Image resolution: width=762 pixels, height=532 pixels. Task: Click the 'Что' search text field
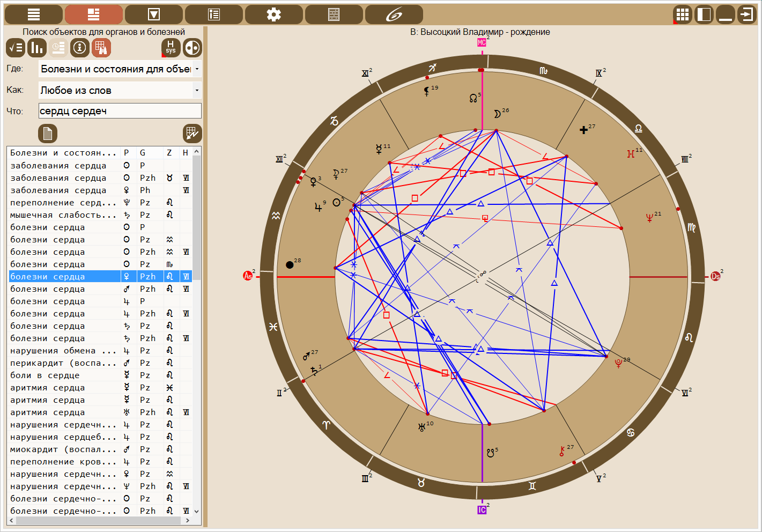coord(120,111)
